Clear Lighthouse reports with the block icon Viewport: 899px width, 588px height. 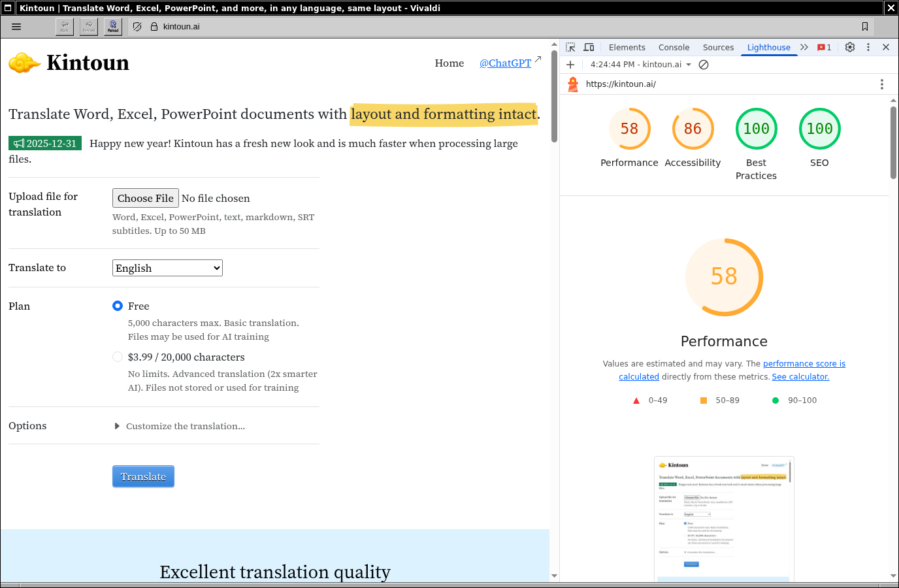703,65
